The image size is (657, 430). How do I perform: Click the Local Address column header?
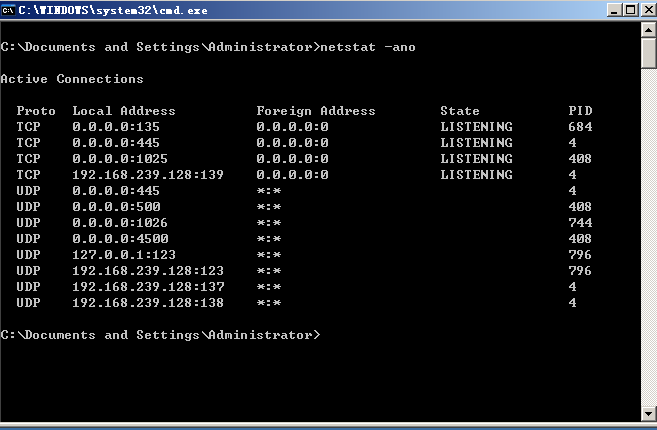(124, 111)
